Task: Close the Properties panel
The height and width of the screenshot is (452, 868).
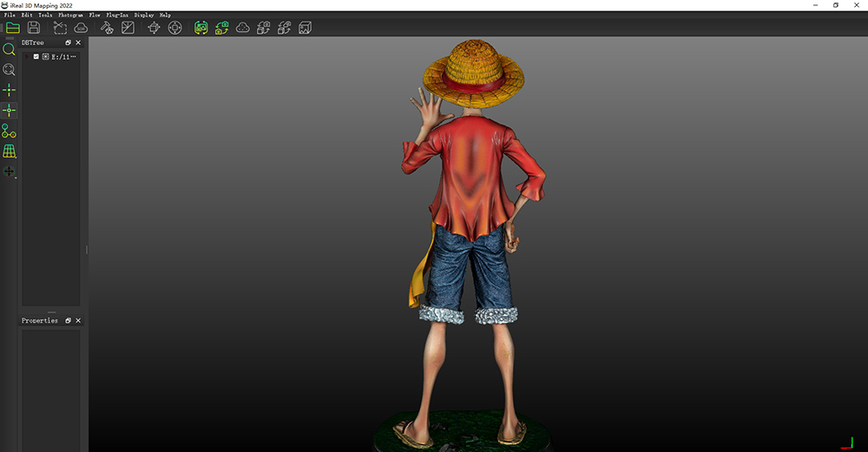Action: click(x=78, y=320)
